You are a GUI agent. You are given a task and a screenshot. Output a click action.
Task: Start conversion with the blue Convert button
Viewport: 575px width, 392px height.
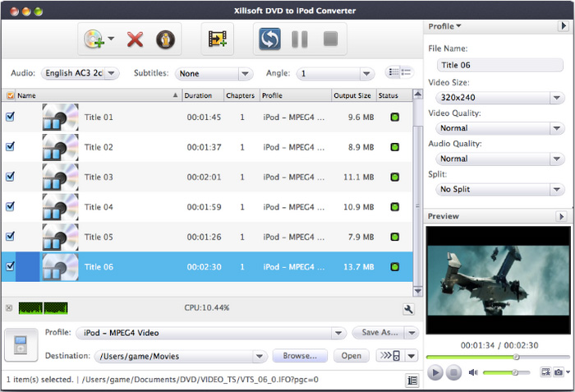pyautogui.click(x=270, y=39)
